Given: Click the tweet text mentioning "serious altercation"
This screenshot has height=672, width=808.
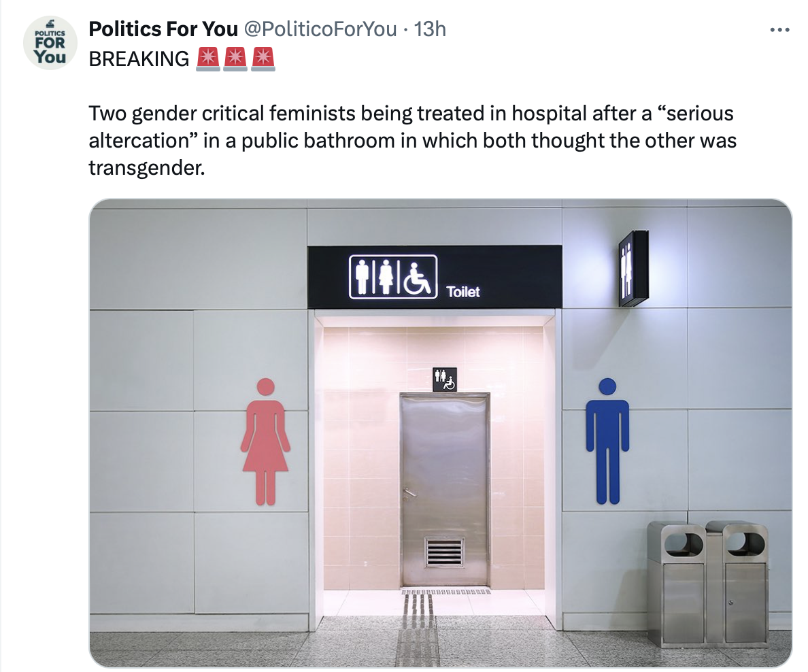Looking at the screenshot, I should pos(412,140).
